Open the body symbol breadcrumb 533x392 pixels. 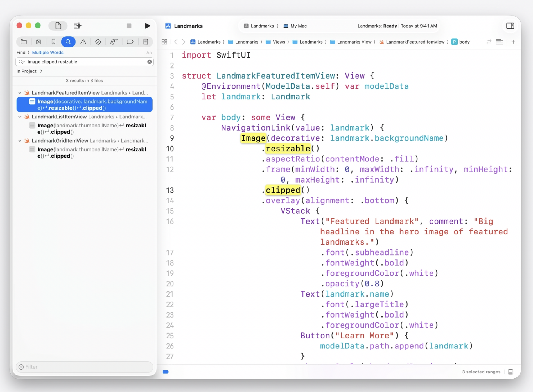[x=461, y=42]
